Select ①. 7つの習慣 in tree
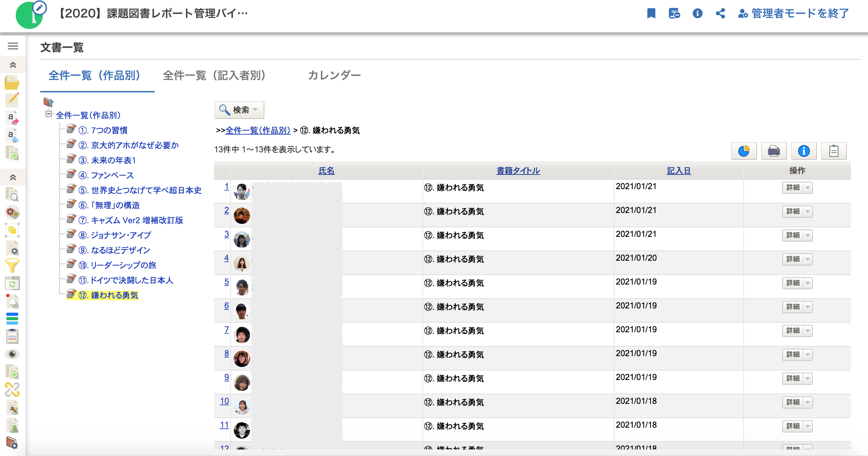This screenshot has width=868, height=456. [x=103, y=130]
